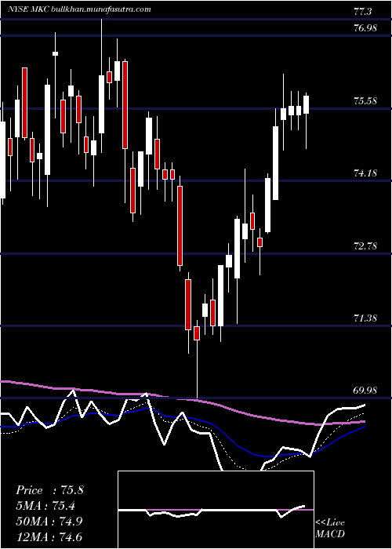Click the NYSE MKC bullkhan.munafasutra.com title text
The width and height of the screenshot is (392, 549).
click(x=79, y=9)
